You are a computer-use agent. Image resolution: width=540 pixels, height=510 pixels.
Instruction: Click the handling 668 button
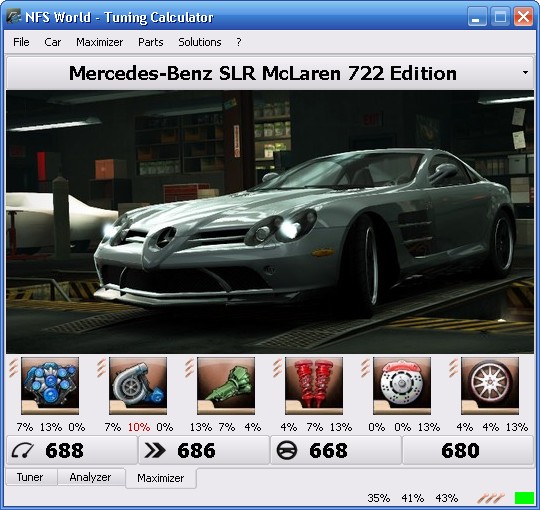(x=336, y=450)
